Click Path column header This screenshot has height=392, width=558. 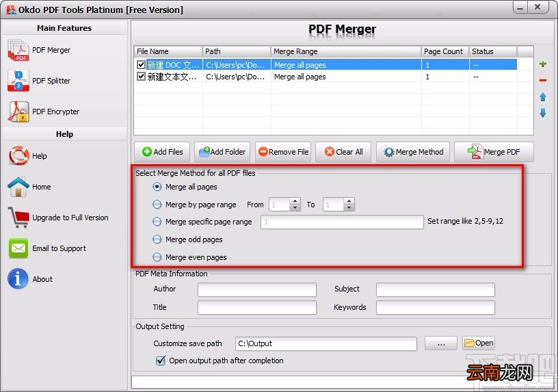pos(237,51)
